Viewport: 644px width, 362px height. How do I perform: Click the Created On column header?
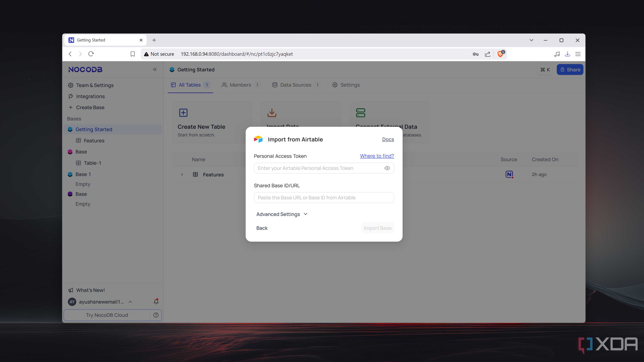(545, 159)
